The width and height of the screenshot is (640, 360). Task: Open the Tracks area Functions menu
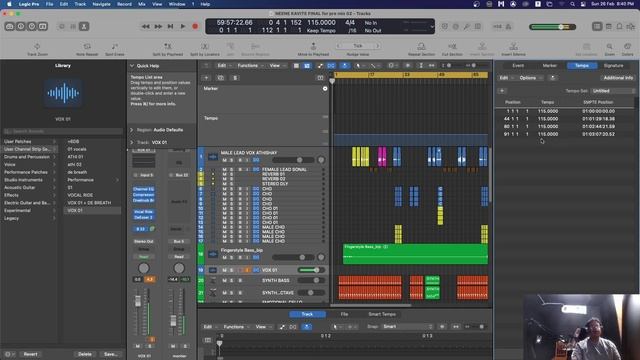pos(250,66)
